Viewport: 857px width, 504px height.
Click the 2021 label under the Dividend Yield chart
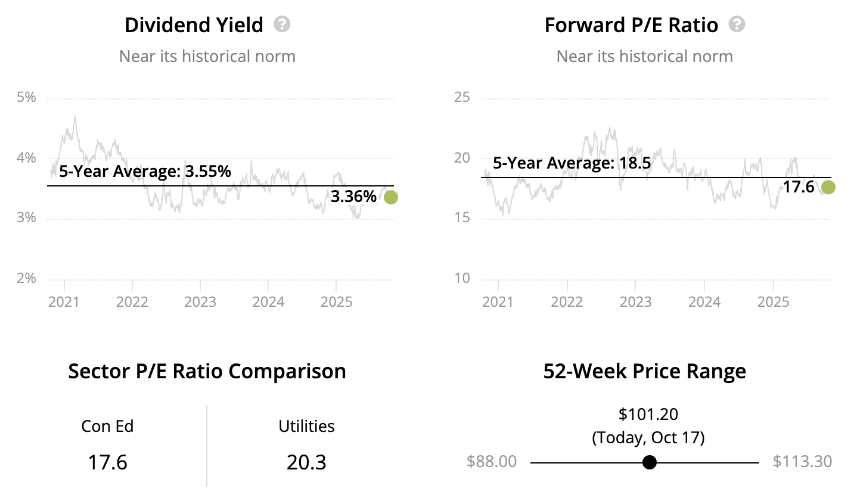point(64,301)
